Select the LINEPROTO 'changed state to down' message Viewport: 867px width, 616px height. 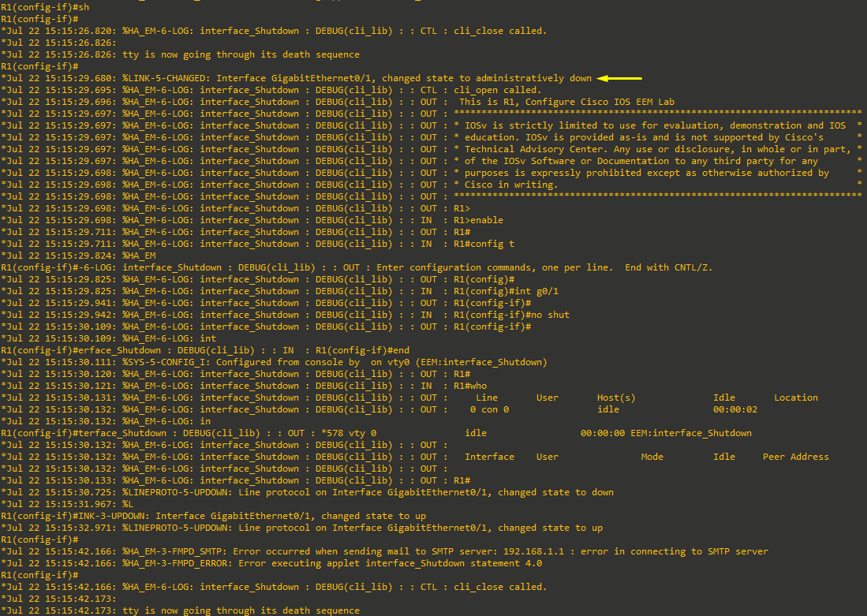coord(308,492)
